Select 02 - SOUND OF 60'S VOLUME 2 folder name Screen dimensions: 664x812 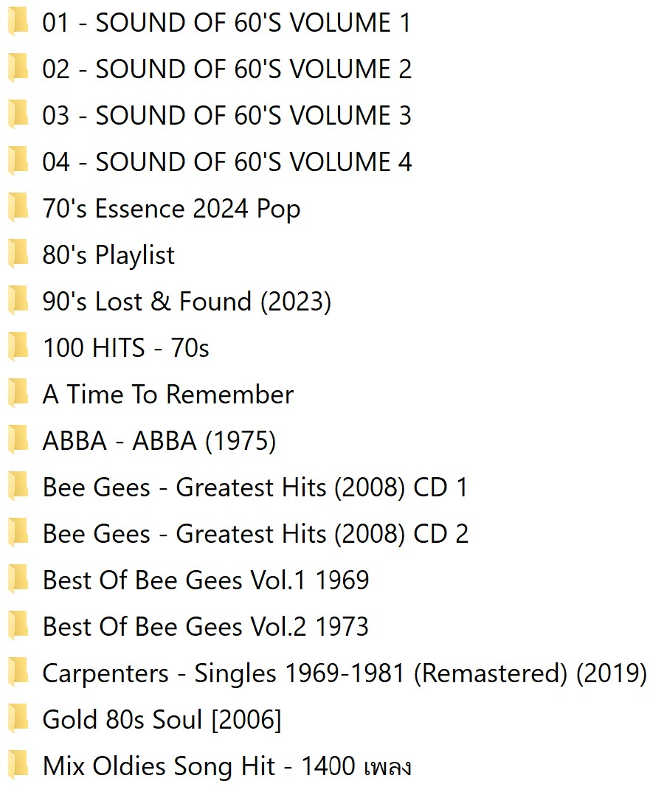tap(226, 69)
